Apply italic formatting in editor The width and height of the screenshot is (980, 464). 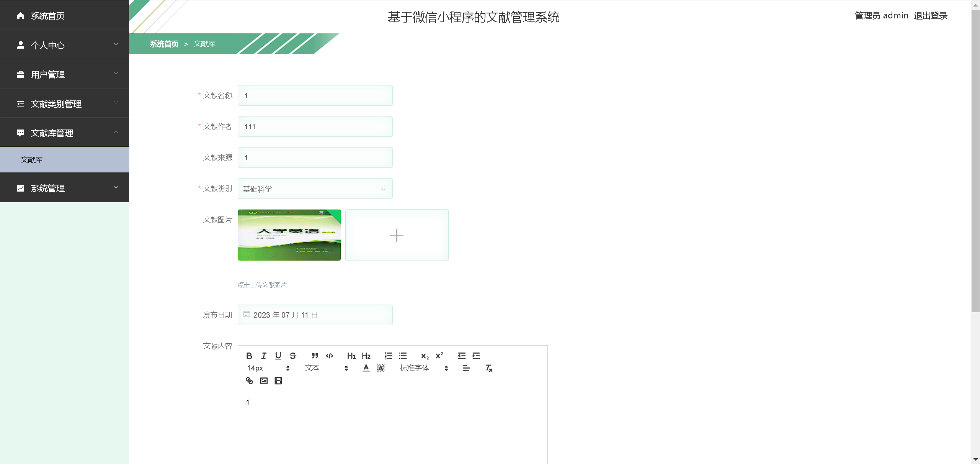point(264,356)
